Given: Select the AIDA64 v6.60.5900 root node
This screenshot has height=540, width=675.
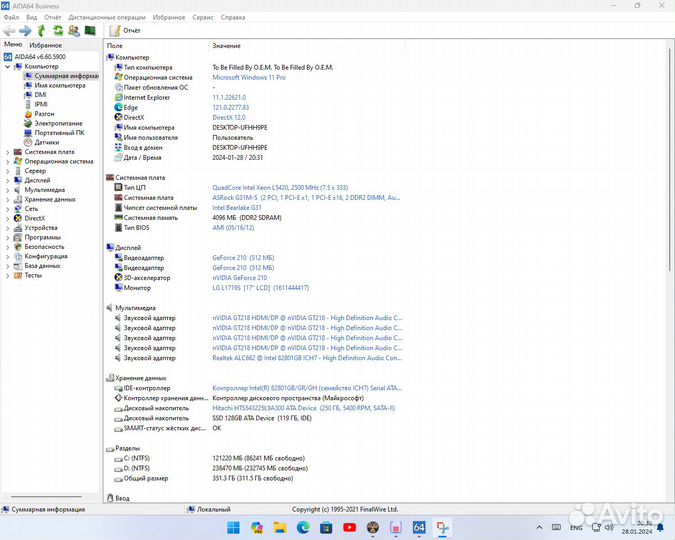Looking at the screenshot, I should coord(40,57).
